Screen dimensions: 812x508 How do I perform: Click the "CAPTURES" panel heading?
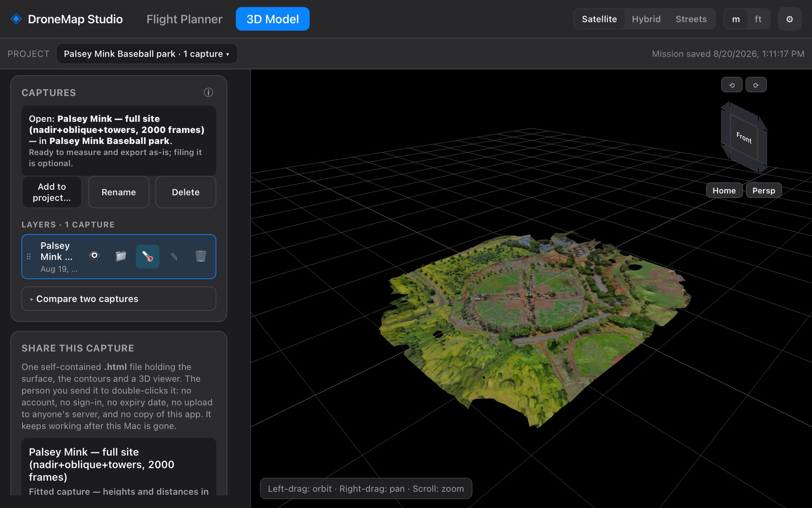(x=49, y=93)
